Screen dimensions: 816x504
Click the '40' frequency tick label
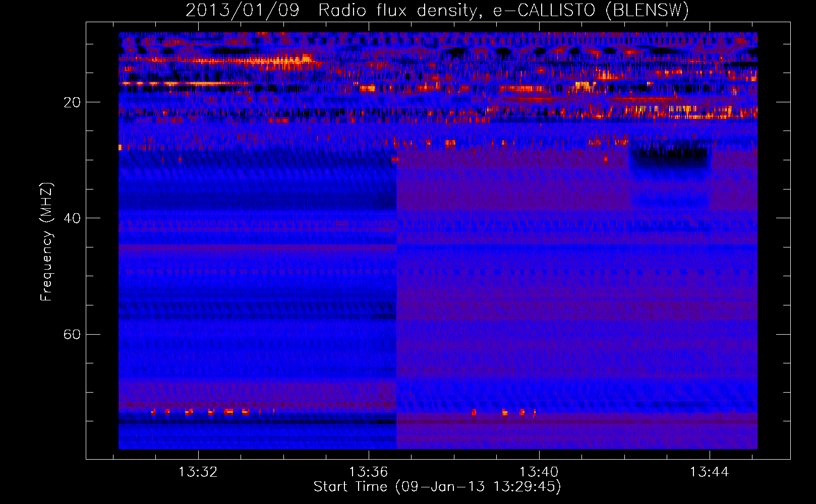point(72,218)
